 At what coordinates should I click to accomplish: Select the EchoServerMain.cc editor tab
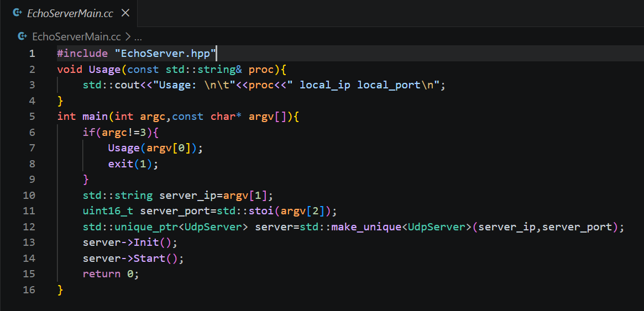tap(69, 13)
